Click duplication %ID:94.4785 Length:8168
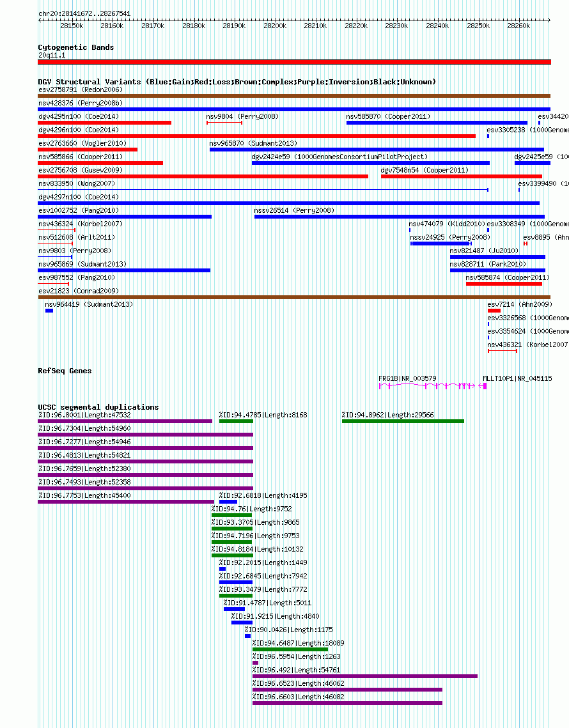The height and width of the screenshot is (728, 569). (236, 422)
